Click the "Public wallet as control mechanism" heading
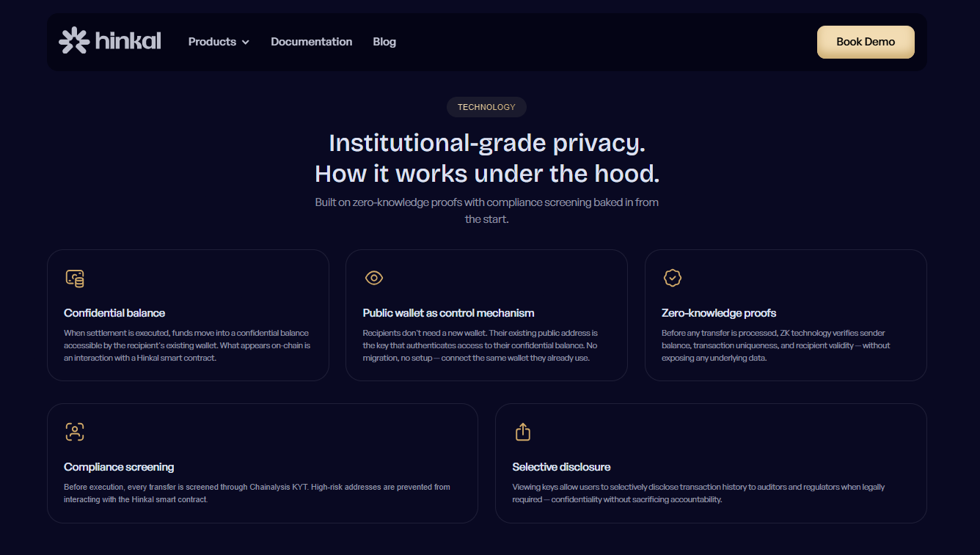 click(x=448, y=313)
